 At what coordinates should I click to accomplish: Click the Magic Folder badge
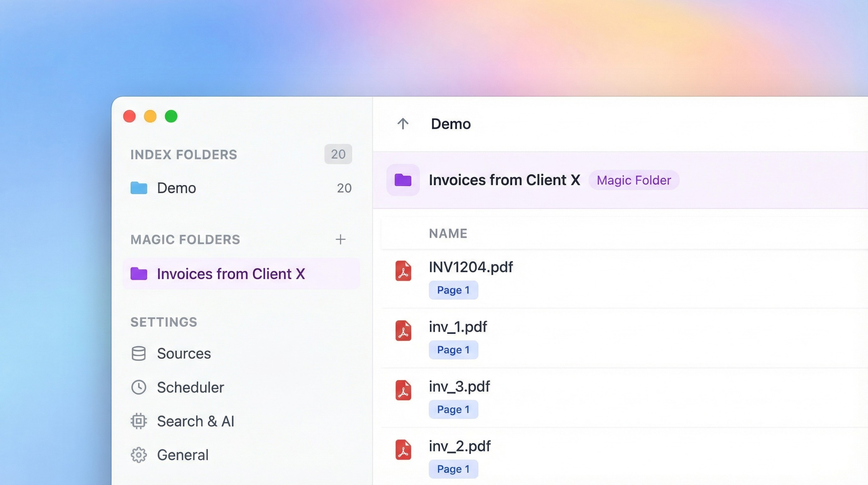coord(634,180)
